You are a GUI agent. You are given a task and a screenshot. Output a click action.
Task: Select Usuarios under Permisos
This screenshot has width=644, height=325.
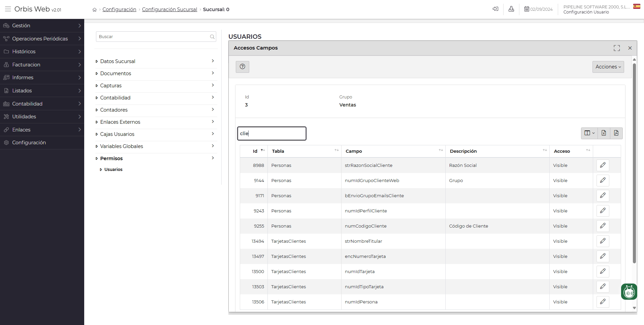(113, 170)
